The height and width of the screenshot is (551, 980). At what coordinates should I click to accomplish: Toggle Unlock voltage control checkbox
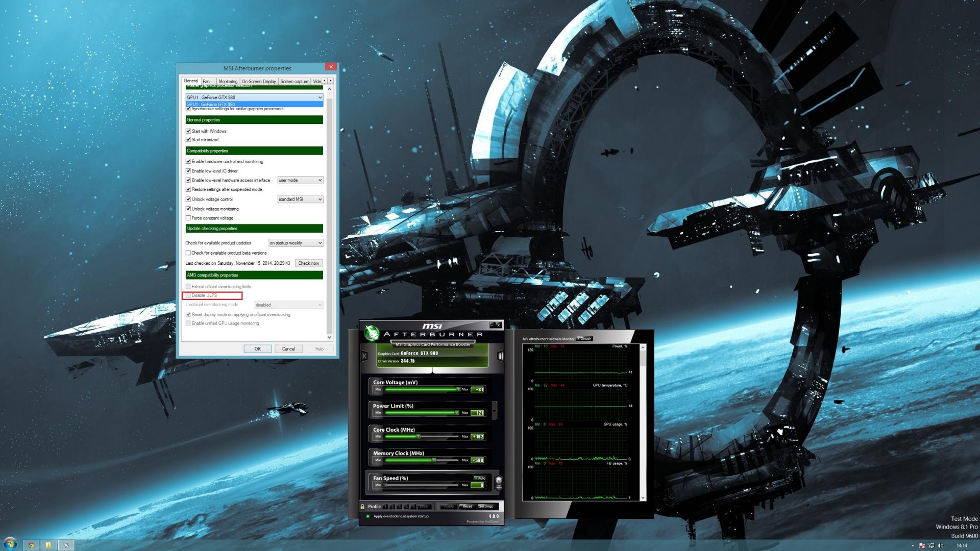click(x=188, y=199)
